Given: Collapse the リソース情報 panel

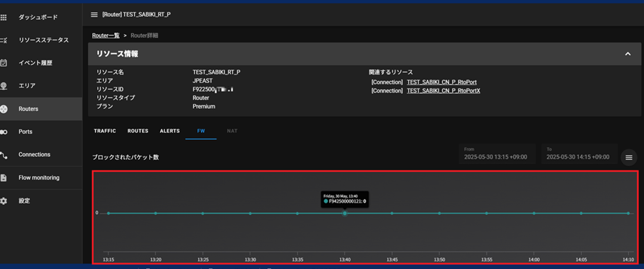Looking at the screenshot, I should coord(627,54).
